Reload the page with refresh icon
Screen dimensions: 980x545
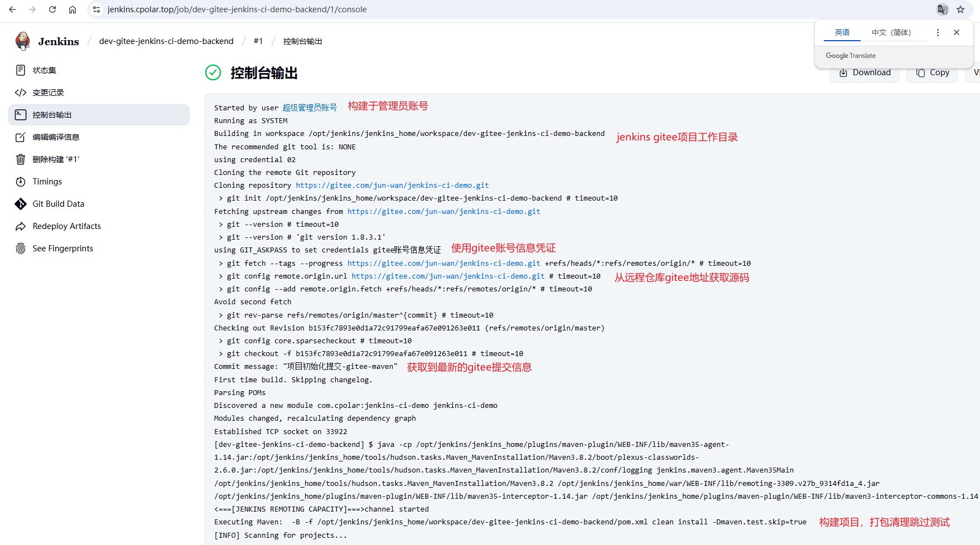(x=52, y=9)
